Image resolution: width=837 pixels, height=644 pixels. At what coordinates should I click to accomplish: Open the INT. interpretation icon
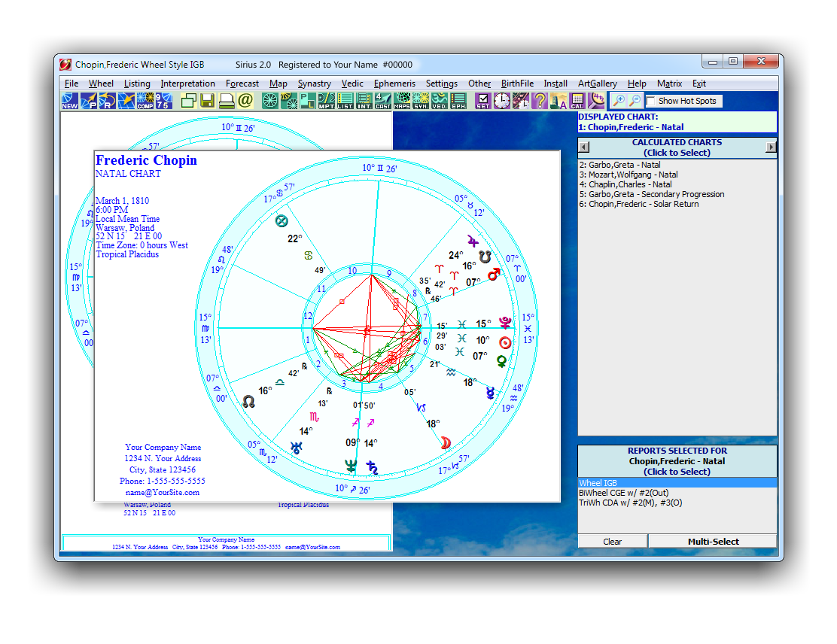364,101
